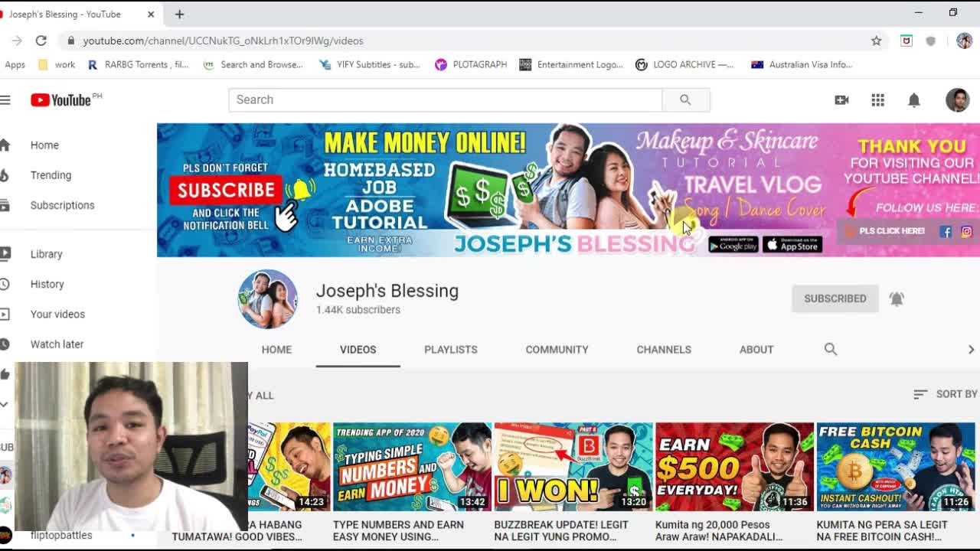The width and height of the screenshot is (980, 551).
Task: Open Earn $500 Everyday thumbnail
Action: click(x=734, y=467)
